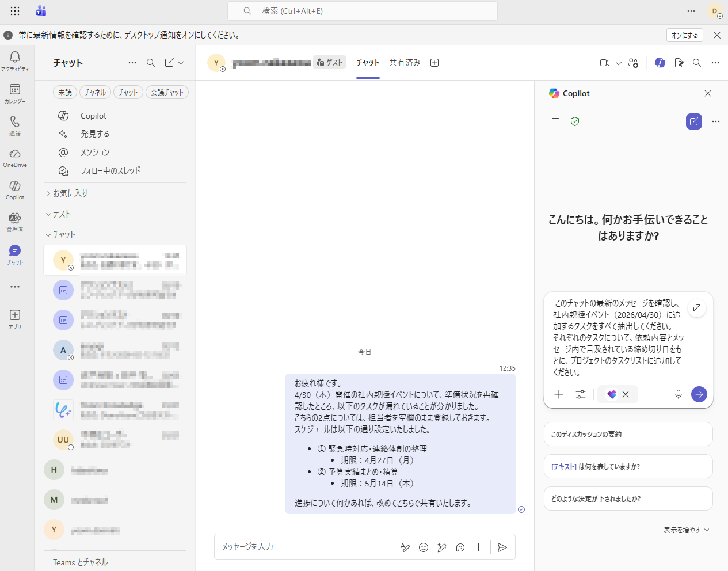The height and width of the screenshot is (571, 728).
Task: Toggle the 会議チャット filter chip
Action: [167, 92]
